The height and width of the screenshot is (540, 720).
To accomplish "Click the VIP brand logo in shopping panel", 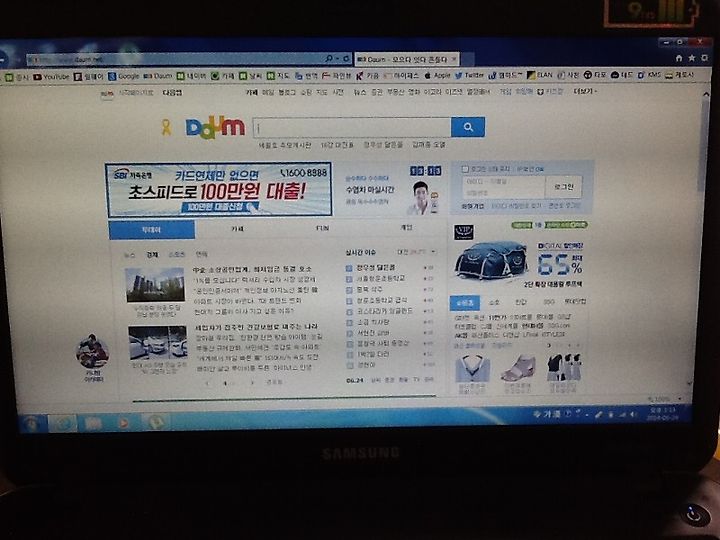I will (464, 232).
